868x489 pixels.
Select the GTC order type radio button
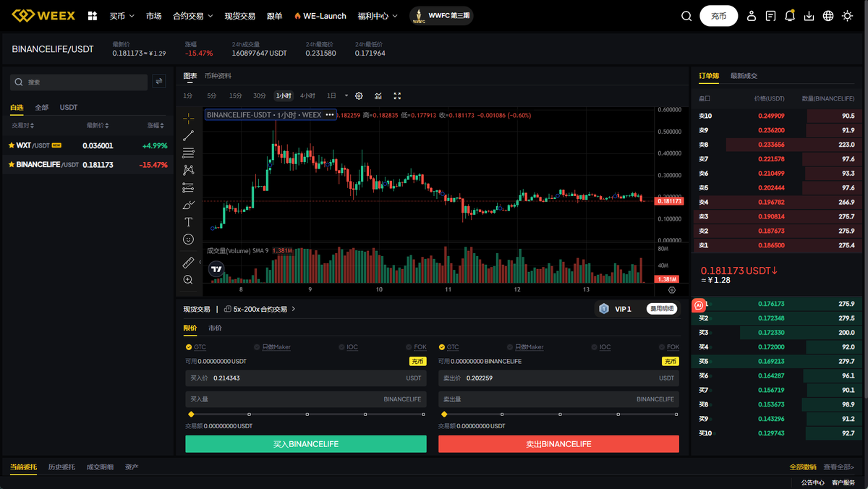click(x=189, y=346)
